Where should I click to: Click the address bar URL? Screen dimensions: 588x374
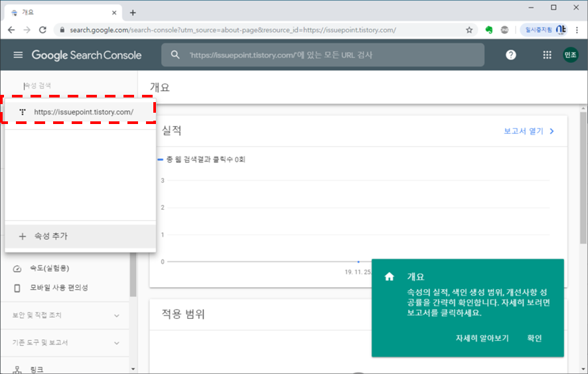[232, 30]
